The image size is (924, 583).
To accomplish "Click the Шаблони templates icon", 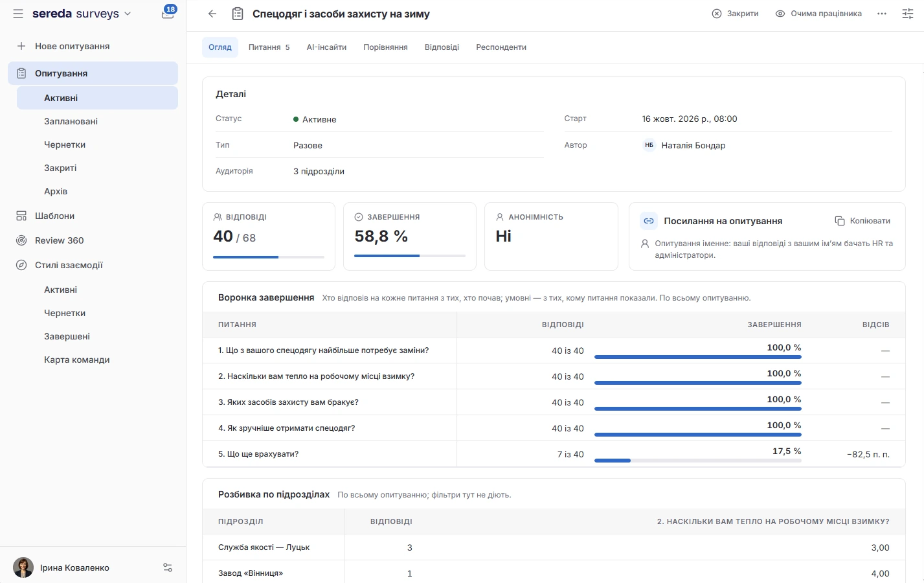I will pos(21,216).
